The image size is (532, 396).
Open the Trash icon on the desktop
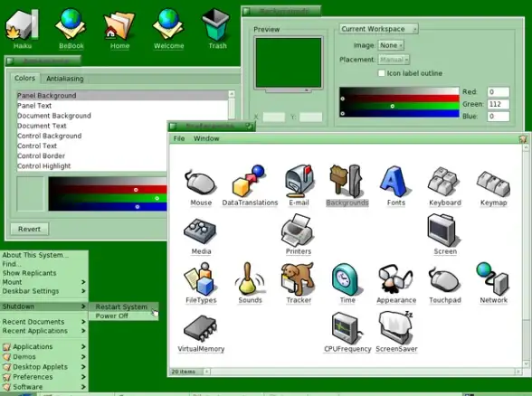pyautogui.click(x=215, y=25)
